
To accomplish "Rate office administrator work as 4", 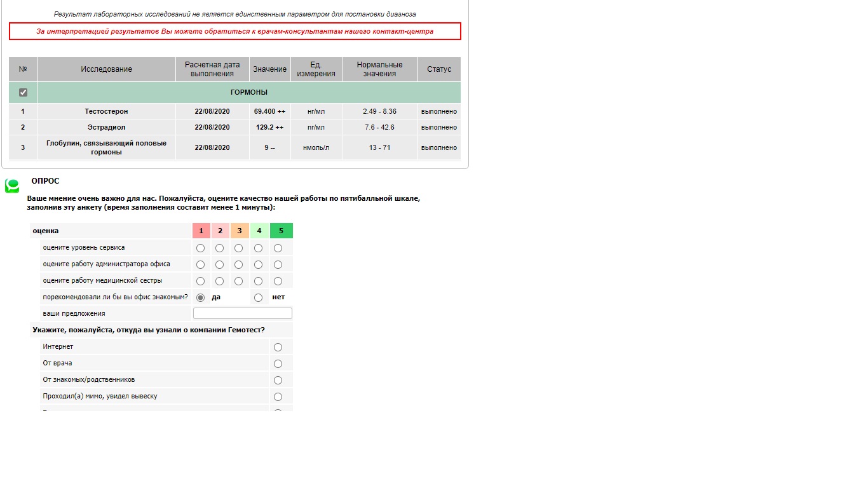I will point(259,264).
